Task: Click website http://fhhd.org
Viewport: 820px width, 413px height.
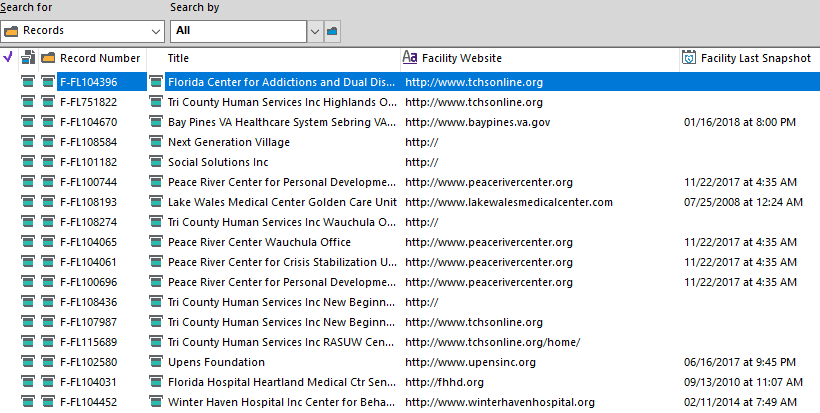Action: pyautogui.click(x=444, y=382)
